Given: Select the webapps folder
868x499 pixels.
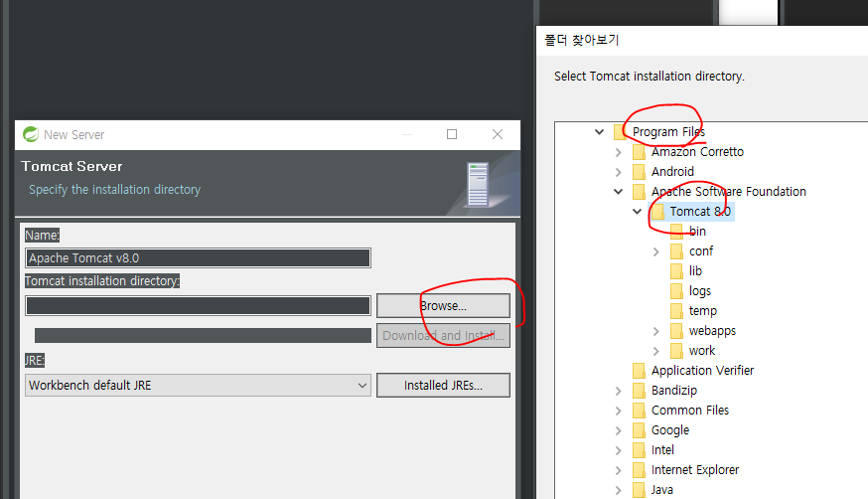Looking at the screenshot, I should (x=712, y=331).
